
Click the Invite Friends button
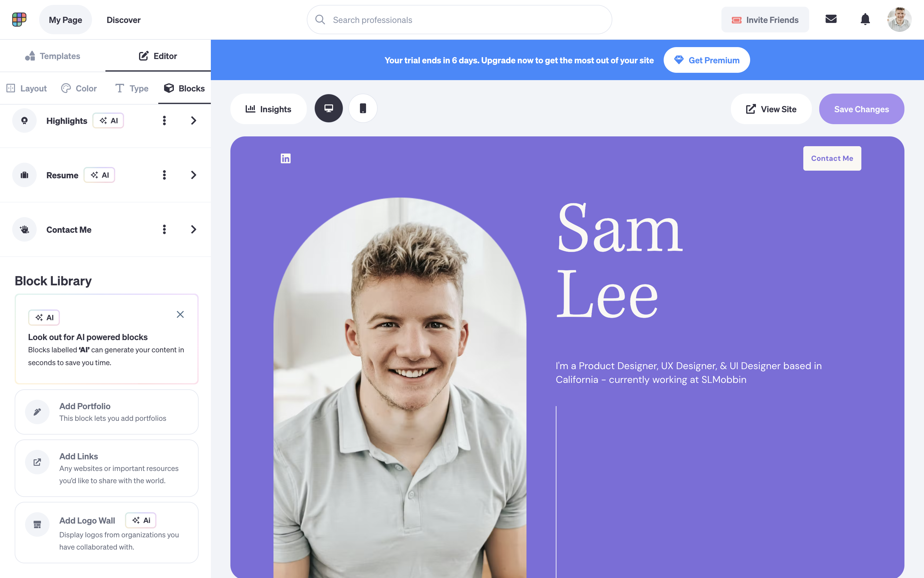pyautogui.click(x=765, y=20)
